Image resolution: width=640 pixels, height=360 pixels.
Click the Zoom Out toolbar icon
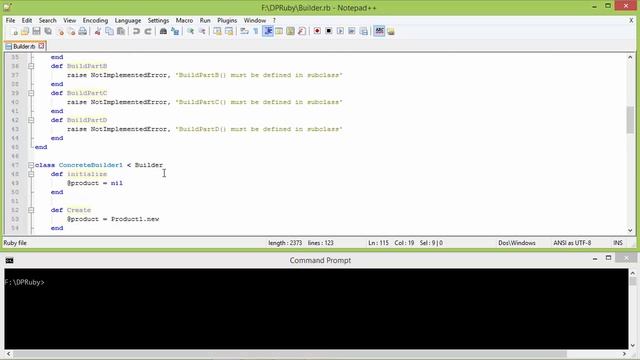click(202, 31)
